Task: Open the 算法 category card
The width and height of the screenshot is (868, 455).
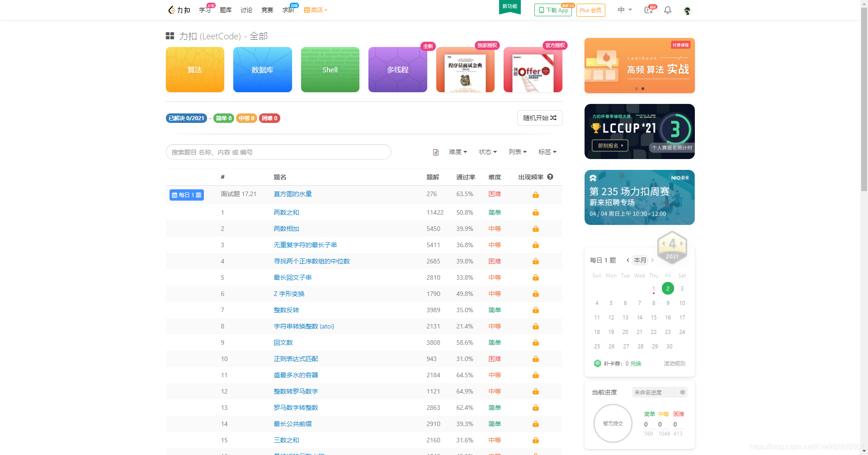Action: tap(195, 70)
